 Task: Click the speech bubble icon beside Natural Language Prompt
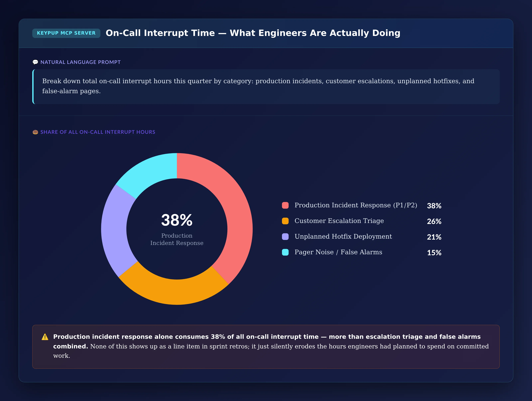35,62
